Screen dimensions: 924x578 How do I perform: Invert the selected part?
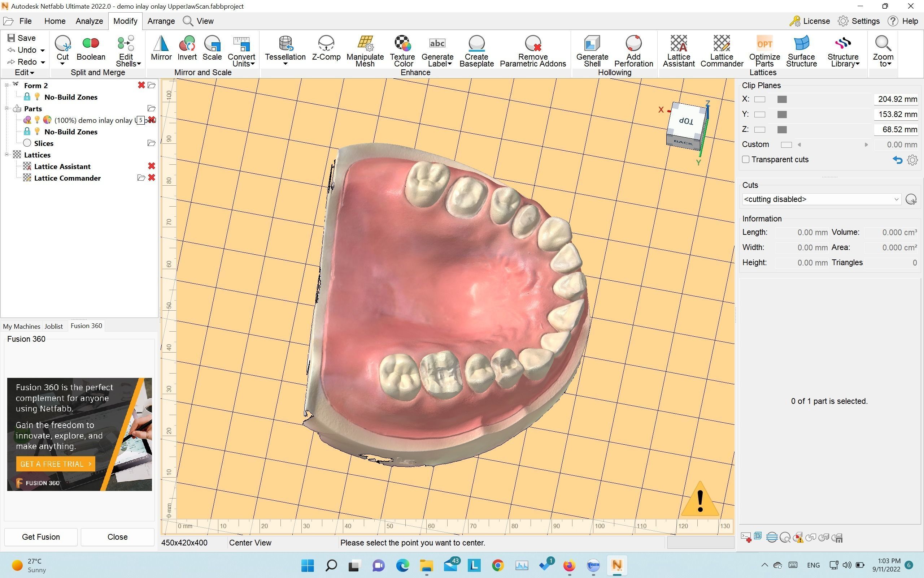[187, 48]
